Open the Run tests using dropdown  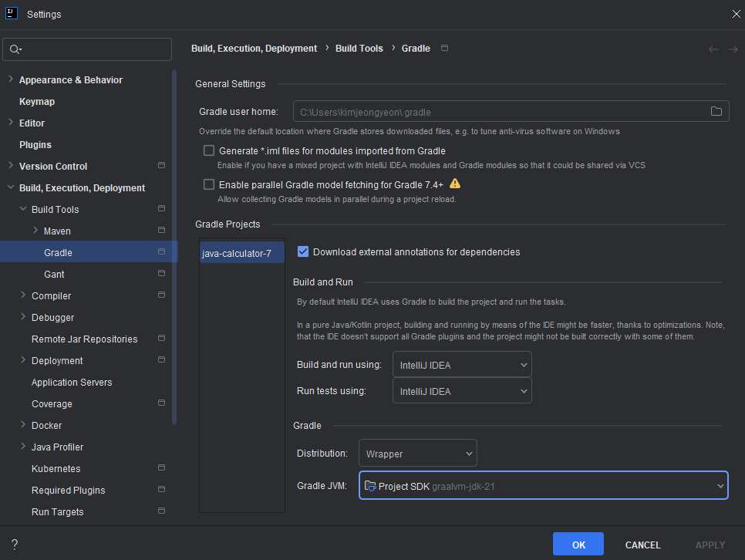point(462,391)
